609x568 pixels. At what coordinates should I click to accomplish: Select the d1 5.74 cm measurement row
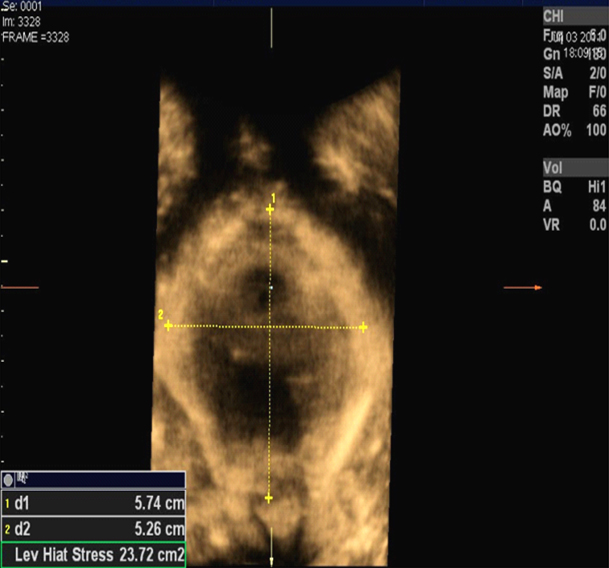(93, 506)
